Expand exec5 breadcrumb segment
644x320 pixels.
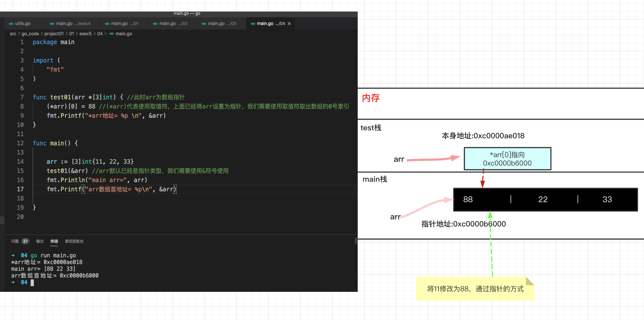coord(85,34)
